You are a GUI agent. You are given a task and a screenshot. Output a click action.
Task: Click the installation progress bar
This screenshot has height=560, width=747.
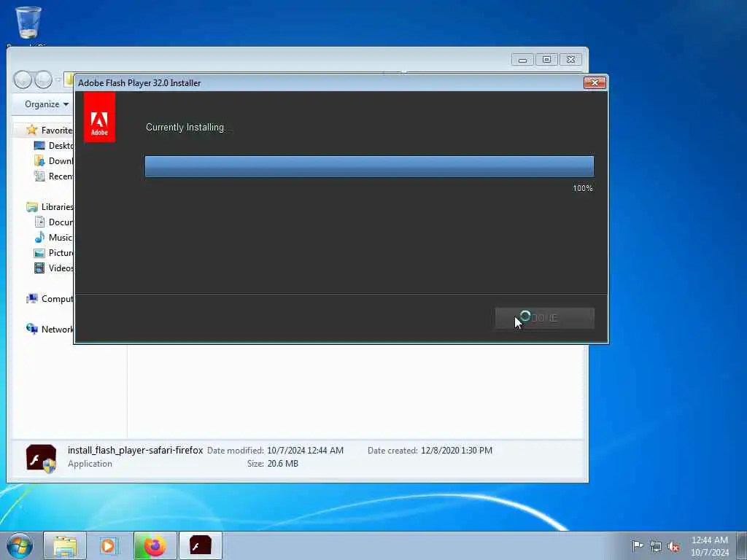click(x=369, y=166)
